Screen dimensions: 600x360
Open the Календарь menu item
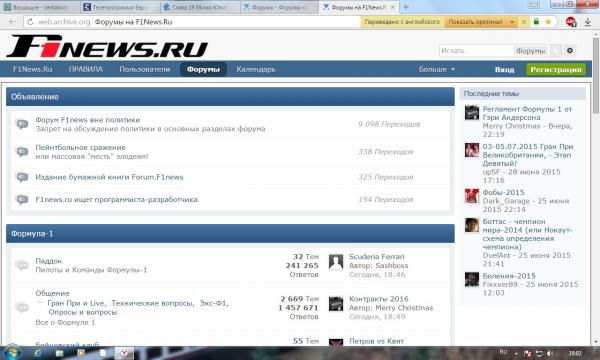tap(256, 69)
